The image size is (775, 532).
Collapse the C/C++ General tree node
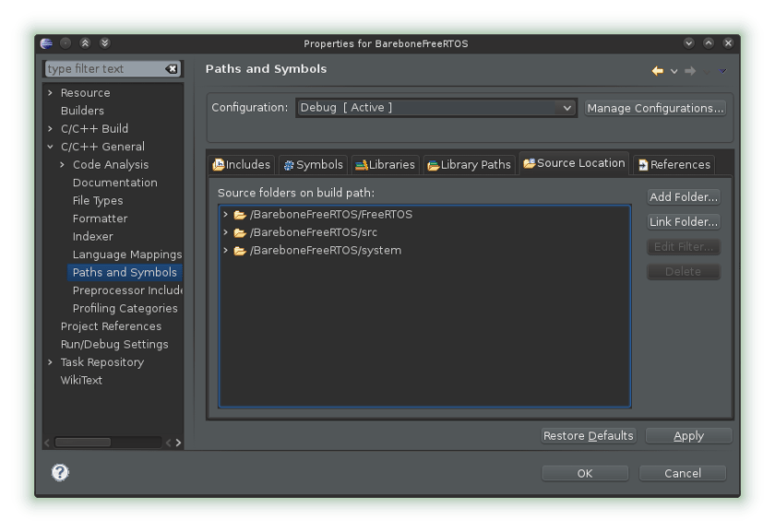51,147
